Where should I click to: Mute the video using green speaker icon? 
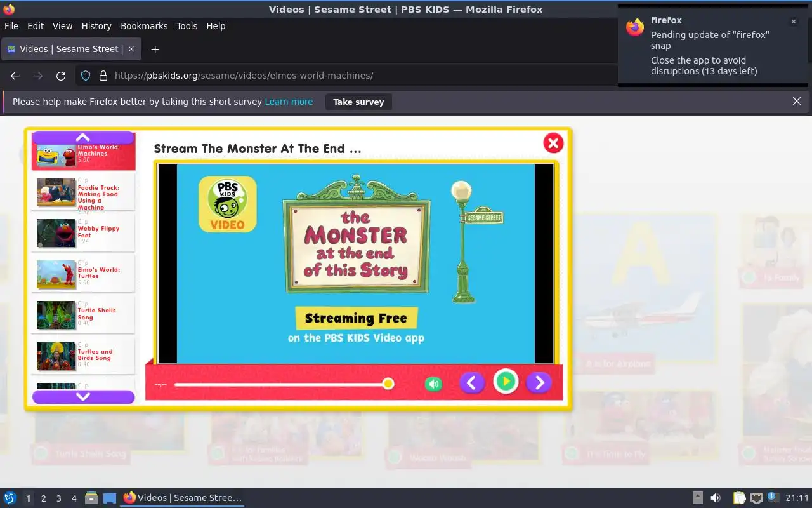(433, 384)
